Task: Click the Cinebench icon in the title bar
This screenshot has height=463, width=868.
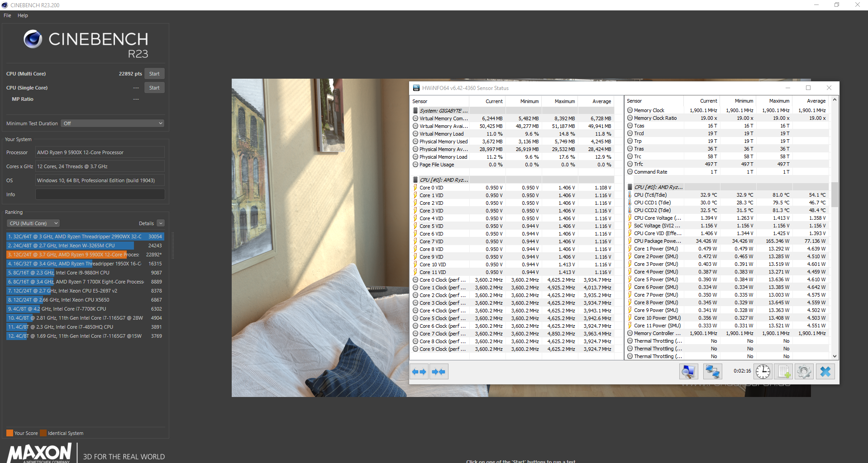Action: [x=5, y=5]
